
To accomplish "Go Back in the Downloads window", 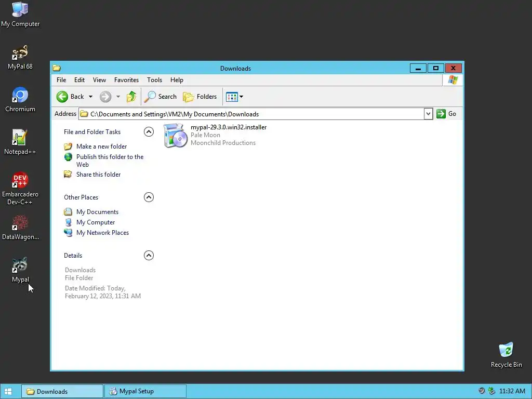I will click(70, 97).
